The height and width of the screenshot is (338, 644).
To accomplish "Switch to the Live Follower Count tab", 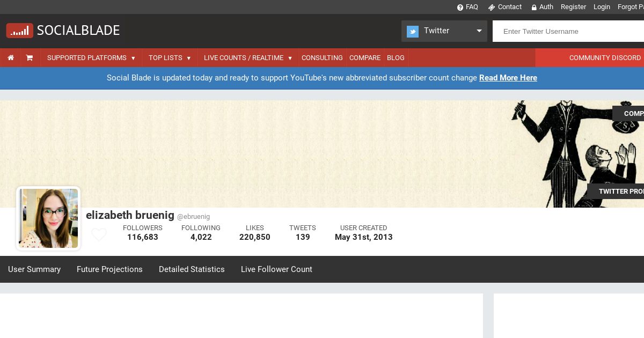I will (x=276, y=269).
